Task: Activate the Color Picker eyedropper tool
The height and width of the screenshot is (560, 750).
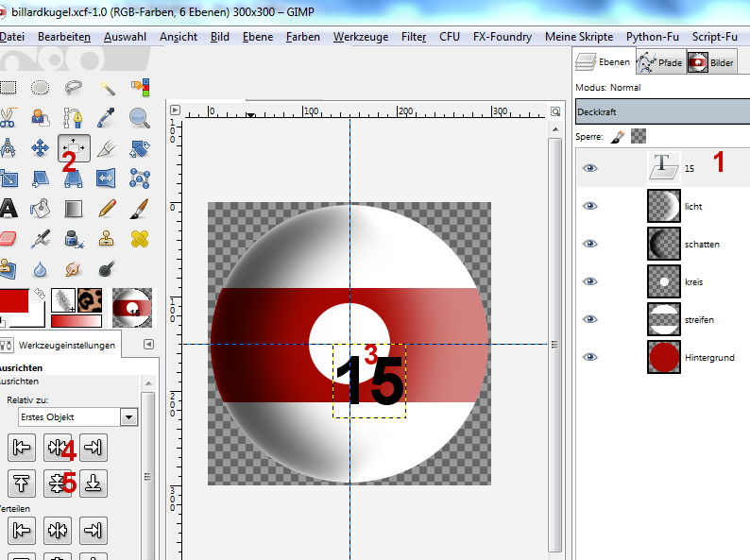Action: 106,118
